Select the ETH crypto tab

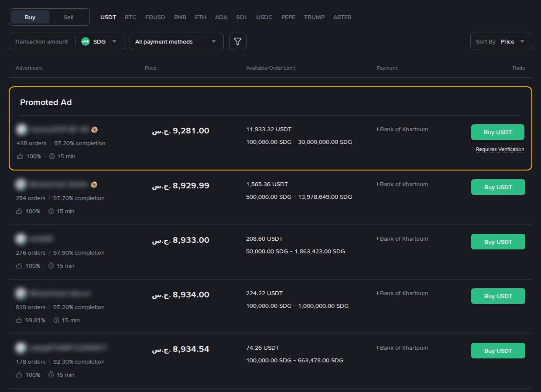pos(201,17)
